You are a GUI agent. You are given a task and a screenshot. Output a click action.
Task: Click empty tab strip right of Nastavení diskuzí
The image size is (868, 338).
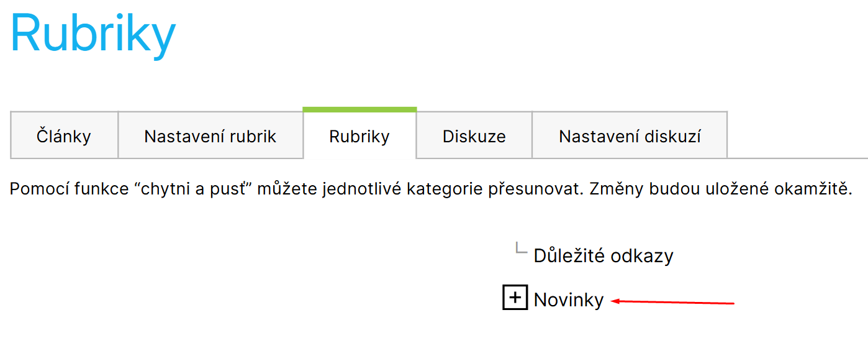coord(798,136)
